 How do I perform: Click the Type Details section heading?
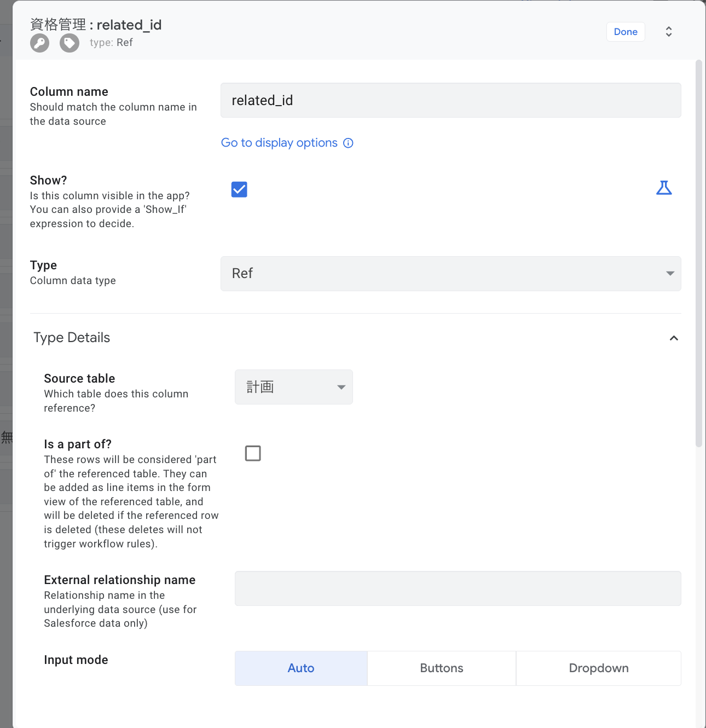[72, 338]
